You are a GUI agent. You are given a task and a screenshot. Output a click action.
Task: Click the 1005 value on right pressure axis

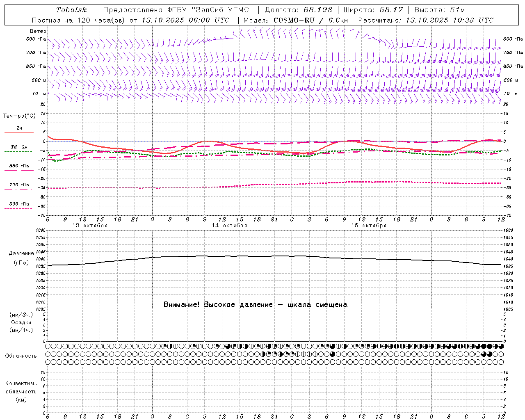pyautogui.click(x=508, y=309)
